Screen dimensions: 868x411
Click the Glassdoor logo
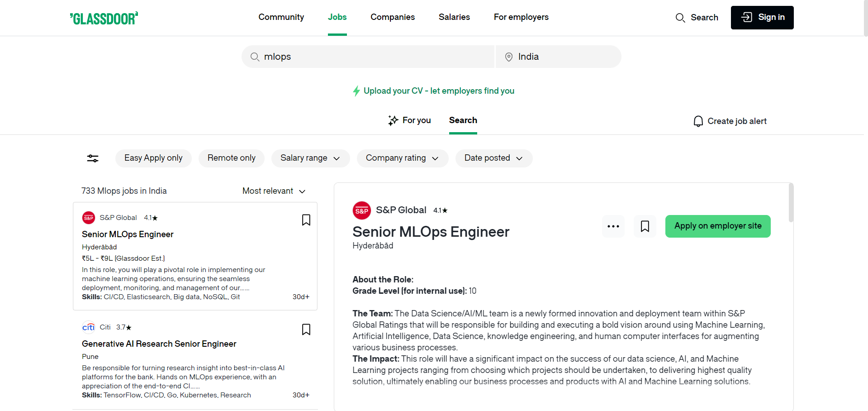tap(104, 18)
